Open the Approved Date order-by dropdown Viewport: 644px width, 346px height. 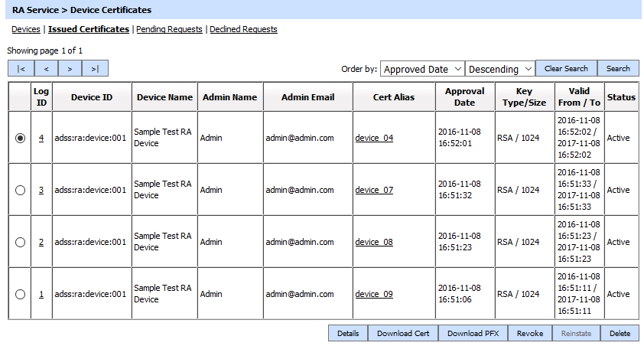[422, 69]
